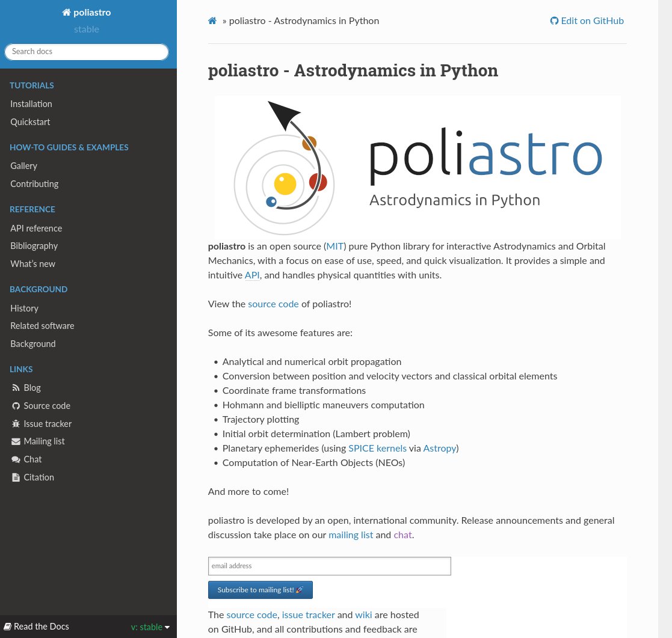The width and height of the screenshot is (672, 638).
Task: Click source code link in bottom paragraph
Action: tap(251, 615)
